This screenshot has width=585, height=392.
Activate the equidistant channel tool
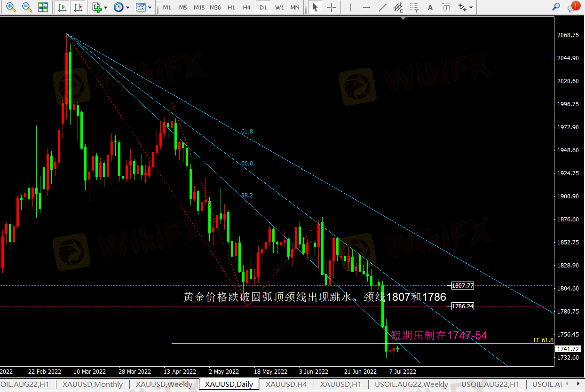(398, 7)
